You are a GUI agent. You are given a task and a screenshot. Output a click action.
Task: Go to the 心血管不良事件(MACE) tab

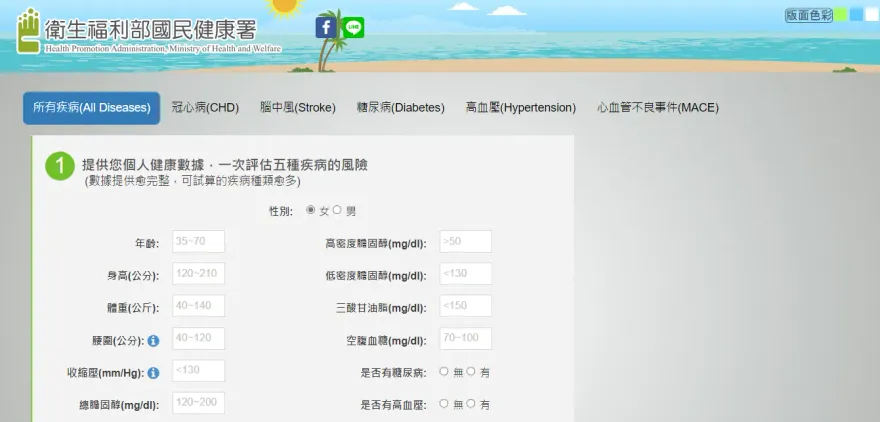pyautogui.click(x=657, y=108)
